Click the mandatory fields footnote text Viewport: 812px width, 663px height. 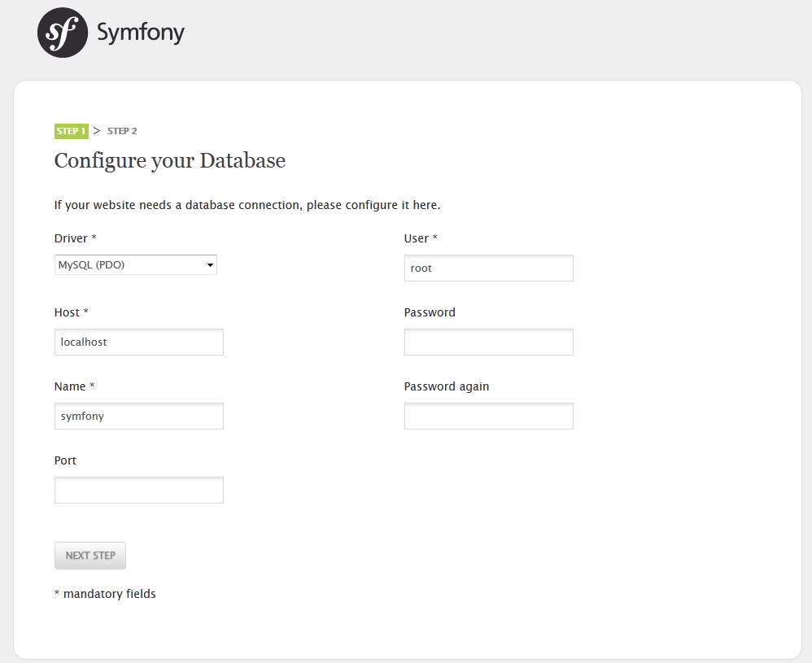(x=105, y=594)
